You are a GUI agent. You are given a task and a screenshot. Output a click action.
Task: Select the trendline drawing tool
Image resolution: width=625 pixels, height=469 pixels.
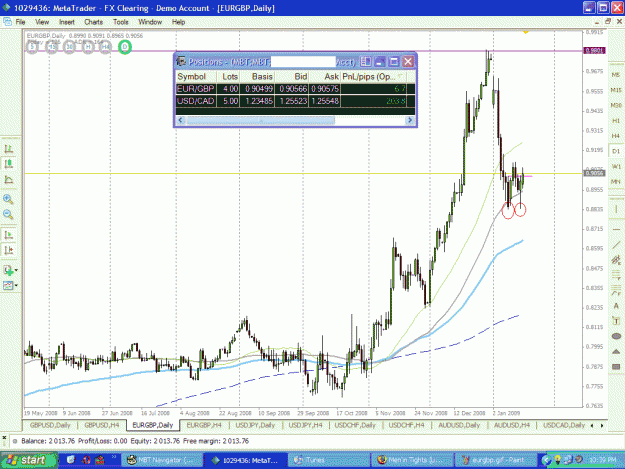[616, 245]
